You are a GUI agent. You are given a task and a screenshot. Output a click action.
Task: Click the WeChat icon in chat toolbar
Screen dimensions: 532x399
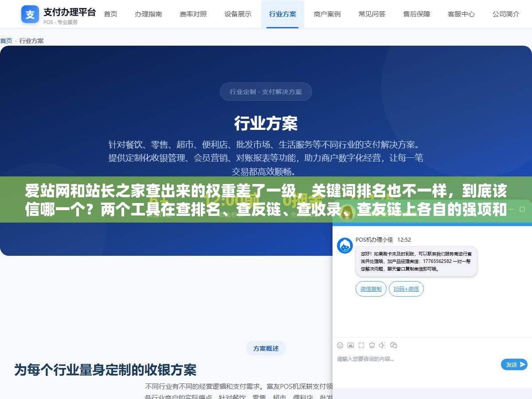coord(393,345)
